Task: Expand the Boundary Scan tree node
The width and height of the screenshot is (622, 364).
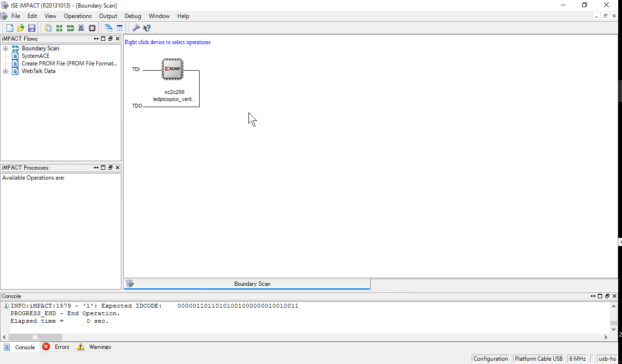Action: pos(5,48)
